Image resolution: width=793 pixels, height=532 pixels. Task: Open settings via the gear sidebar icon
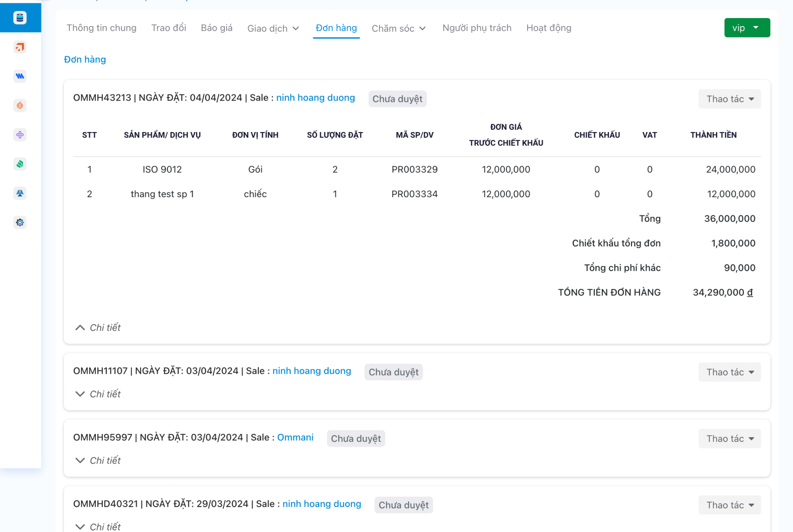(x=20, y=223)
